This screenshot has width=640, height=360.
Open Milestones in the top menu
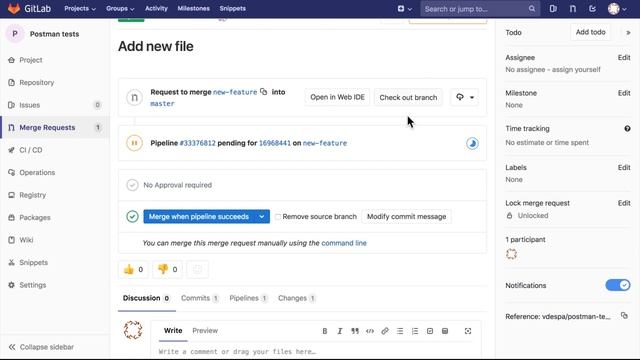(x=193, y=9)
